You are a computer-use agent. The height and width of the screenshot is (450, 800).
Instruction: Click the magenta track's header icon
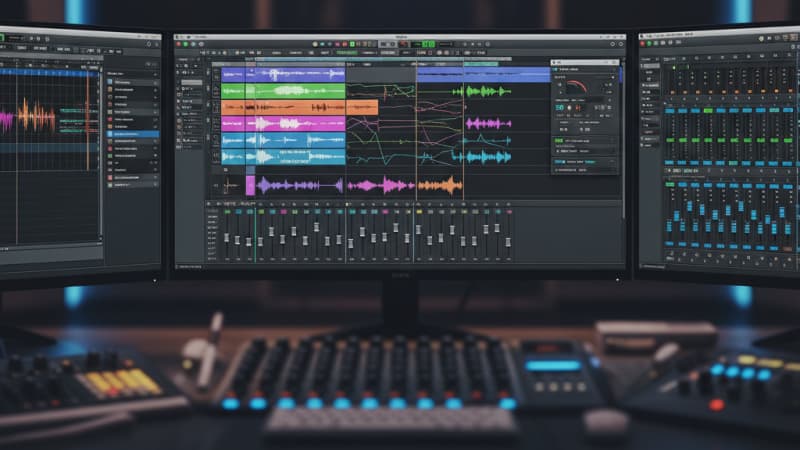tap(216, 124)
